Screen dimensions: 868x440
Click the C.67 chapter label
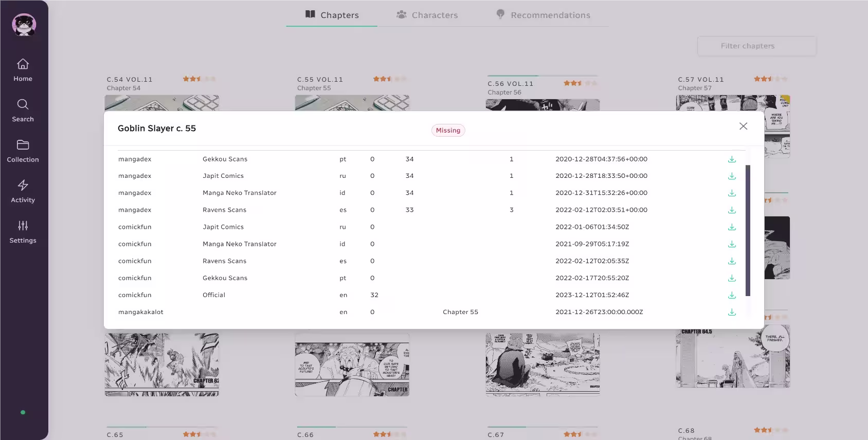pos(496,435)
